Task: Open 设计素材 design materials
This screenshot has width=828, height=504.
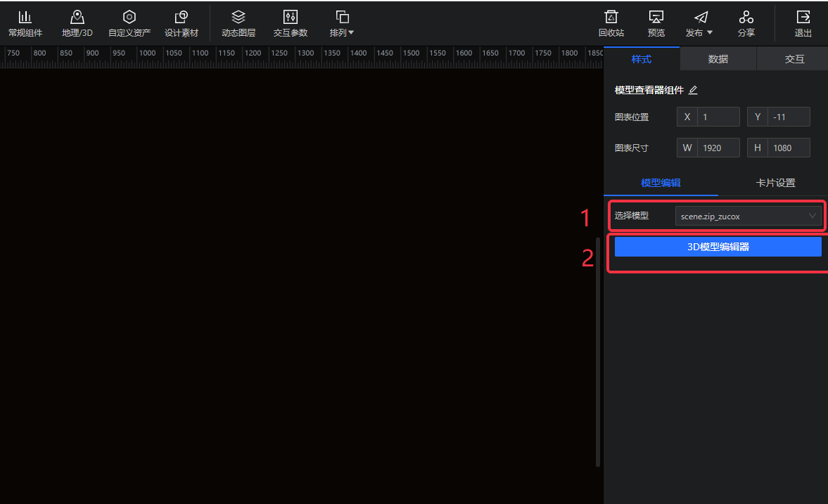Action: click(181, 23)
